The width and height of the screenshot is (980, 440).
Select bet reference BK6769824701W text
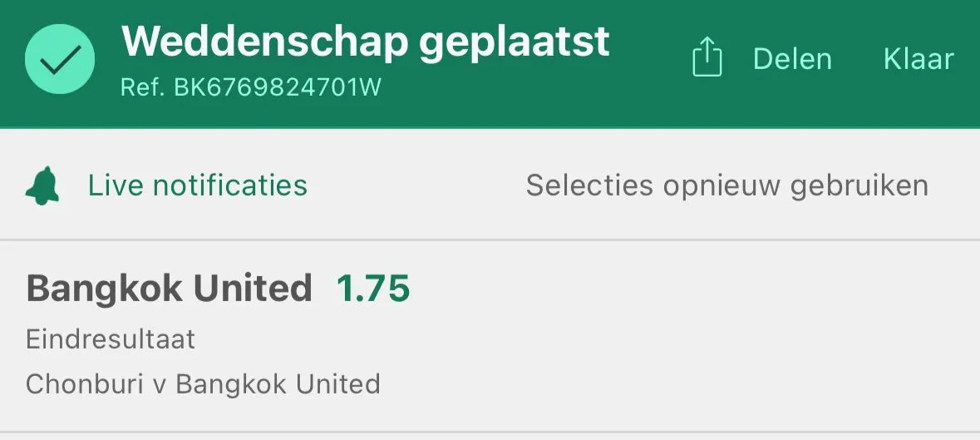(x=277, y=87)
